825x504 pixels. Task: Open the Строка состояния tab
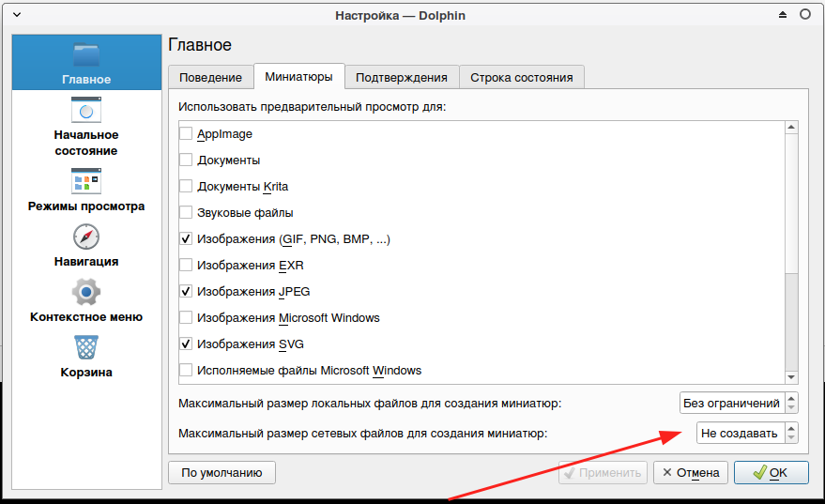pos(521,77)
